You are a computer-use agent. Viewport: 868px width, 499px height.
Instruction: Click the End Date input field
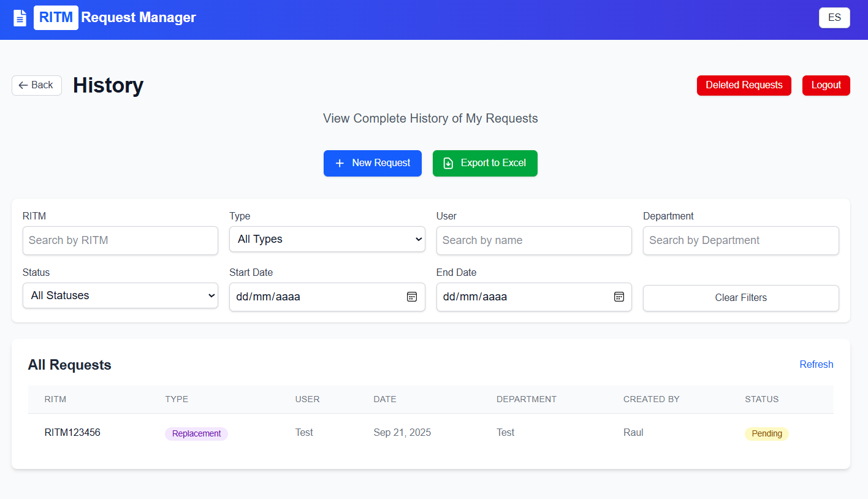pyautogui.click(x=534, y=297)
